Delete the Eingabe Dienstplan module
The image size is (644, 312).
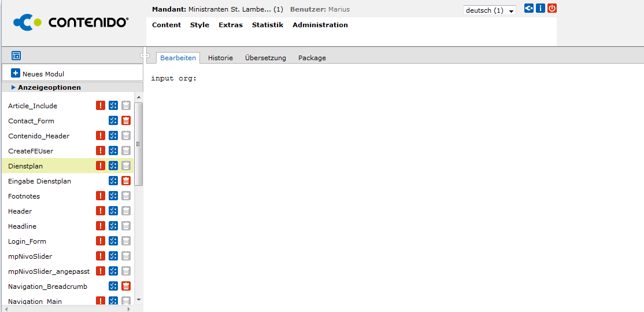point(126,181)
